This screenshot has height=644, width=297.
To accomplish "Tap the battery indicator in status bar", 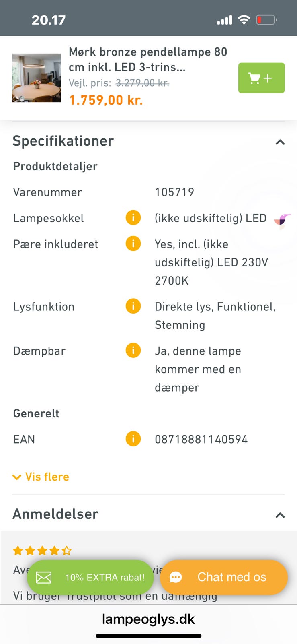I will [x=266, y=20].
